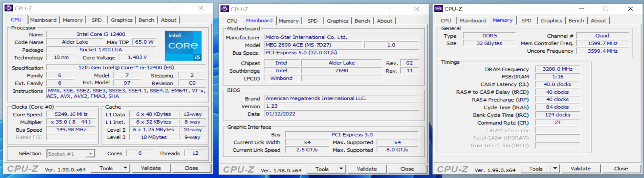Click Max TDP value 65.0 W
The image size is (644, 178).
[144, 42]
